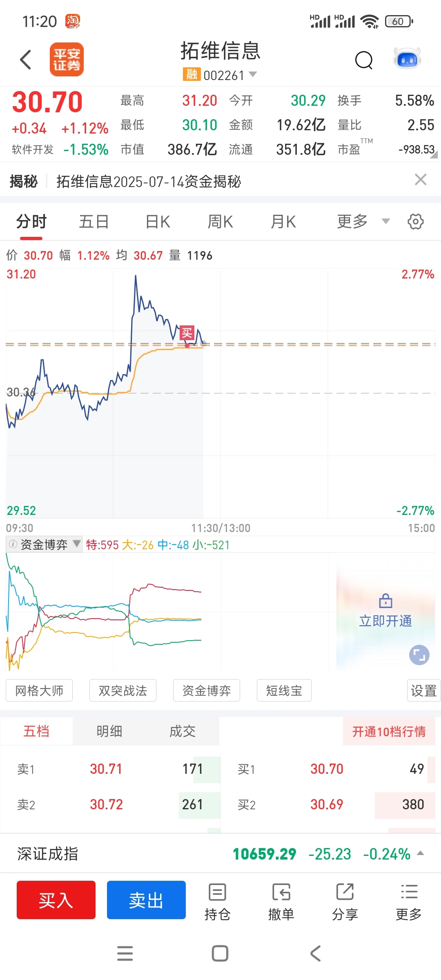Open the search magnifier icon

click(x=364, y=60)
